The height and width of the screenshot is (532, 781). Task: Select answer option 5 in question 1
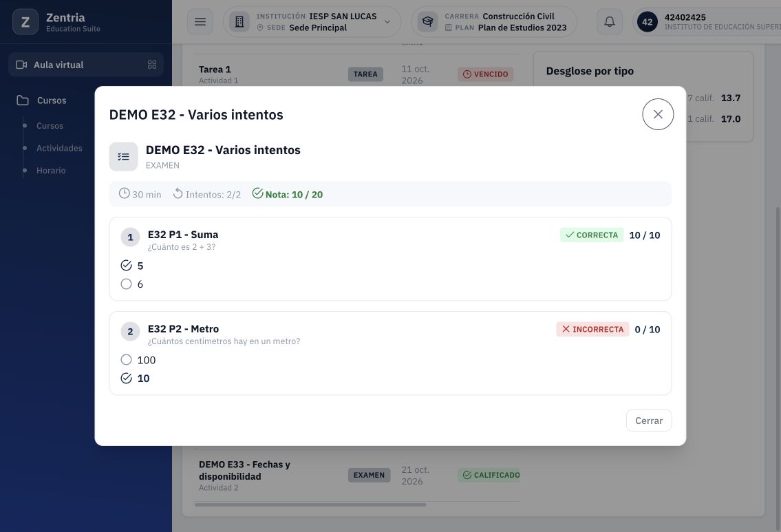132,266
